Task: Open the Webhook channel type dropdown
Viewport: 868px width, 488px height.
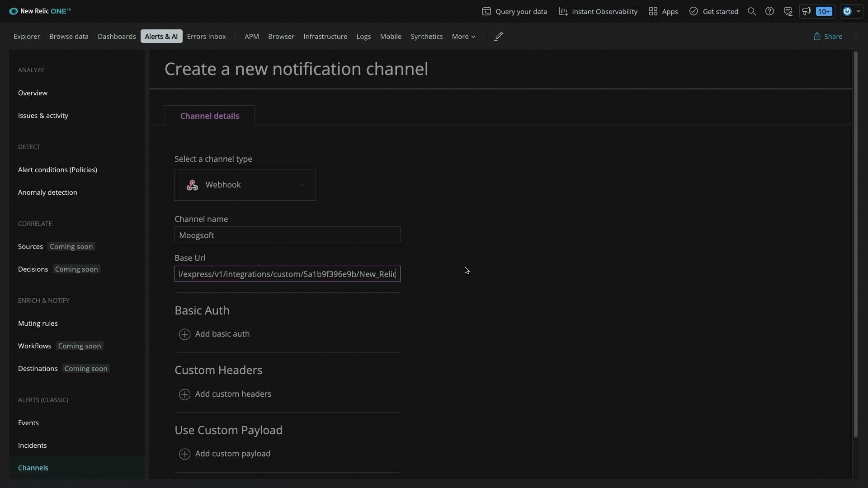Action: coord(245,185)
